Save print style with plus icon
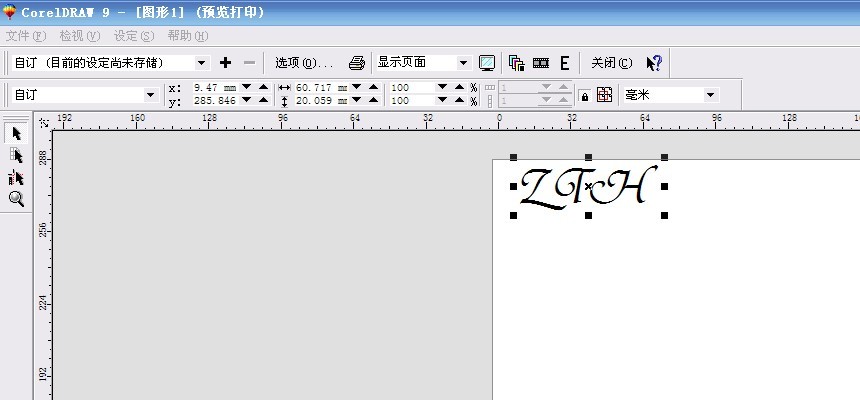 click(x=225, y=63)
